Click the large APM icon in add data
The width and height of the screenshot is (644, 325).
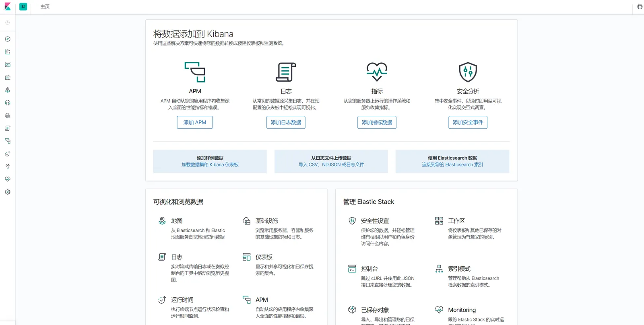click(195, 72)
